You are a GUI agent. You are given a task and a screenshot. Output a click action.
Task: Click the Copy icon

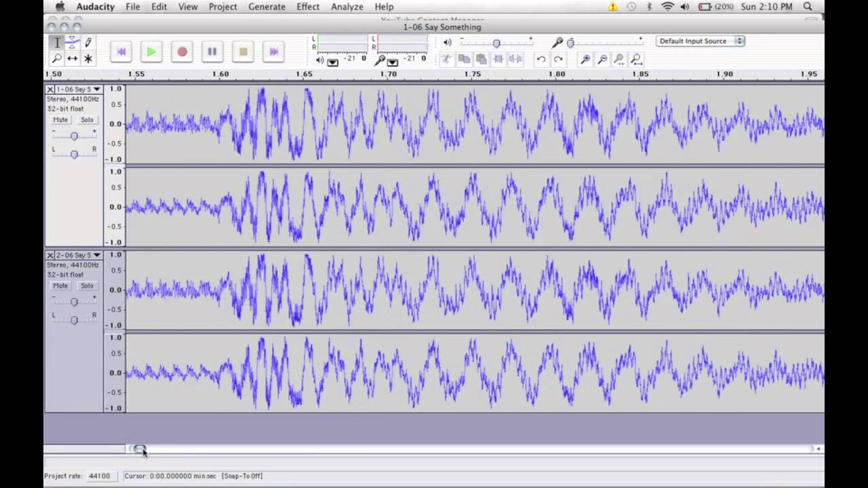465,59
